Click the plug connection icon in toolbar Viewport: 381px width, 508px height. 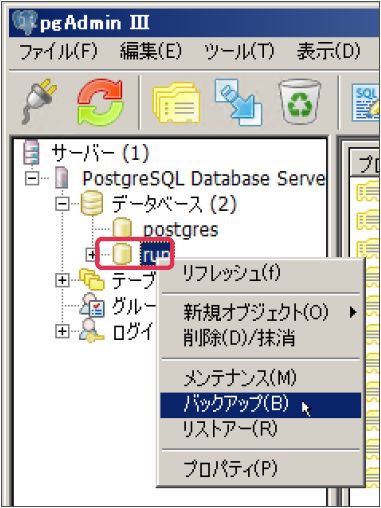pyautogui.click(x=39, y=102)
